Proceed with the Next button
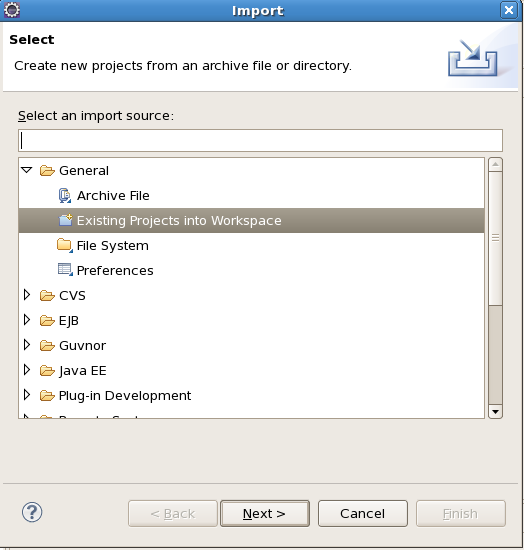This screenshot has width=524, height=550. [x=265, y=514]
